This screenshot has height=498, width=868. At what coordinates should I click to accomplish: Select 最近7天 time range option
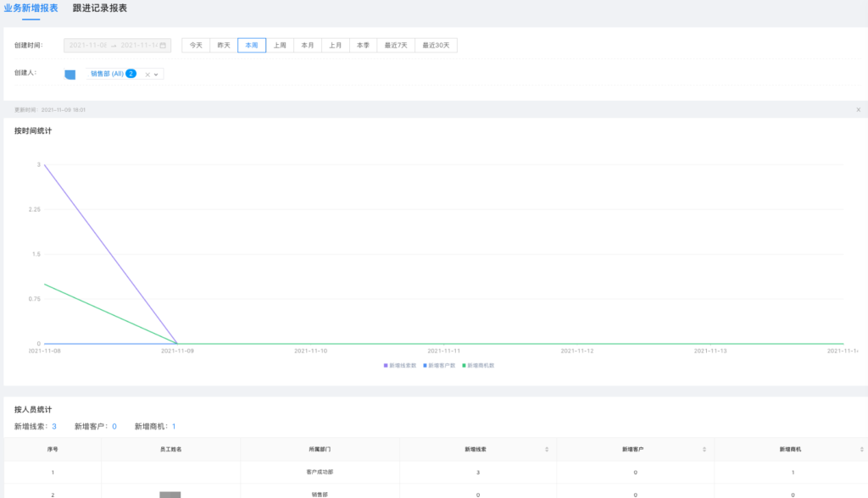click(x=396, y=45)
